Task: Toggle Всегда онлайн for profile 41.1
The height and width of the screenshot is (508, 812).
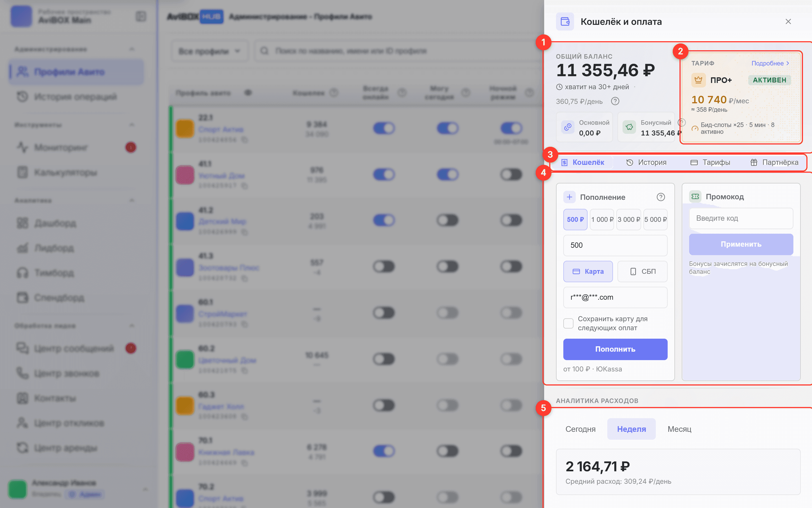Action: 384,174
